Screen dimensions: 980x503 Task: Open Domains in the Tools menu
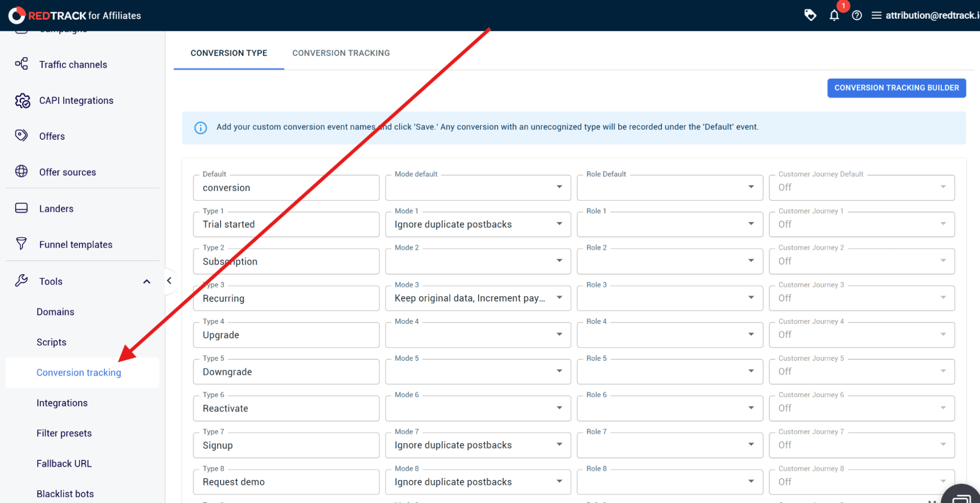click(x=55, y=312)
